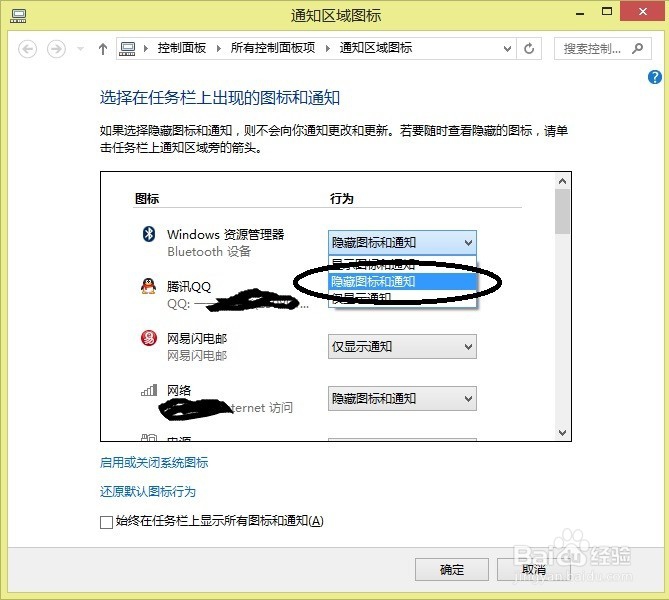This screenshot has width=669, height=600.
Task: Expand the arrow after 控制面板 breadcrumb
Action: click(218, 49)
